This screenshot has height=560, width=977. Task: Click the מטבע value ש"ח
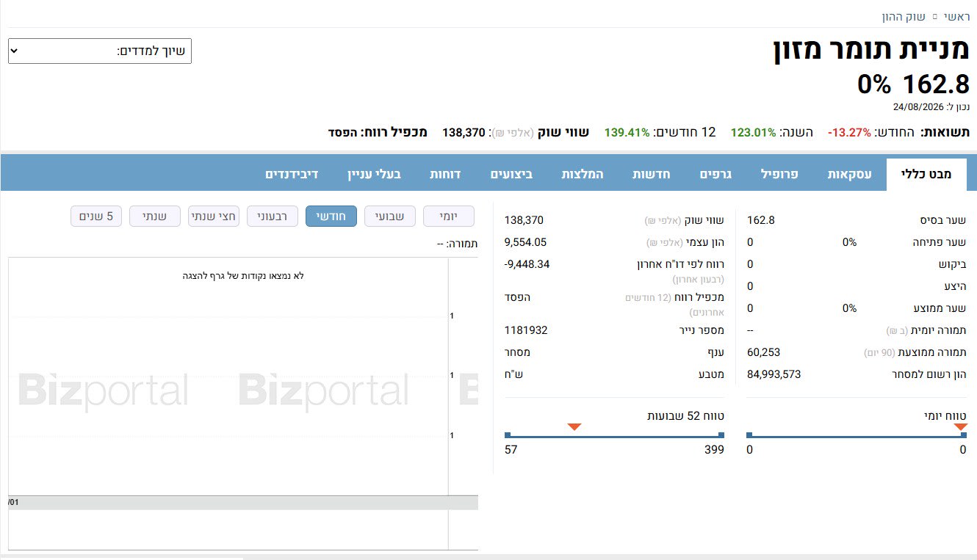click(x=514, y=374)
